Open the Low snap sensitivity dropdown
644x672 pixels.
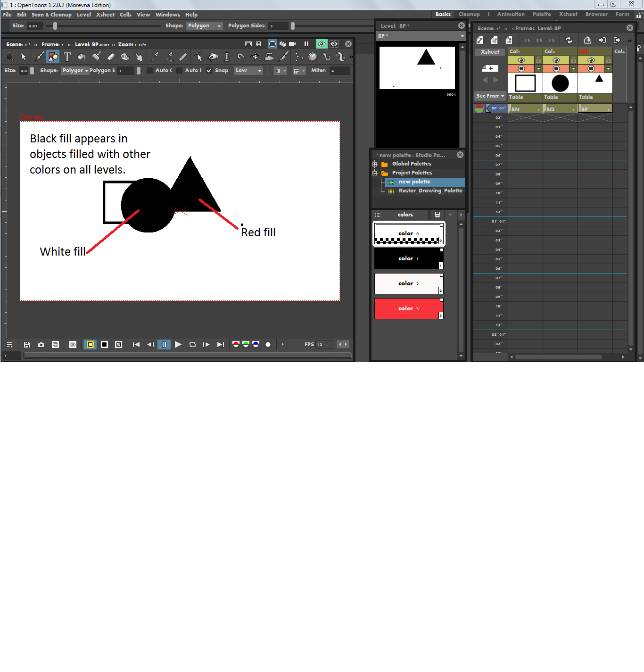248,70
